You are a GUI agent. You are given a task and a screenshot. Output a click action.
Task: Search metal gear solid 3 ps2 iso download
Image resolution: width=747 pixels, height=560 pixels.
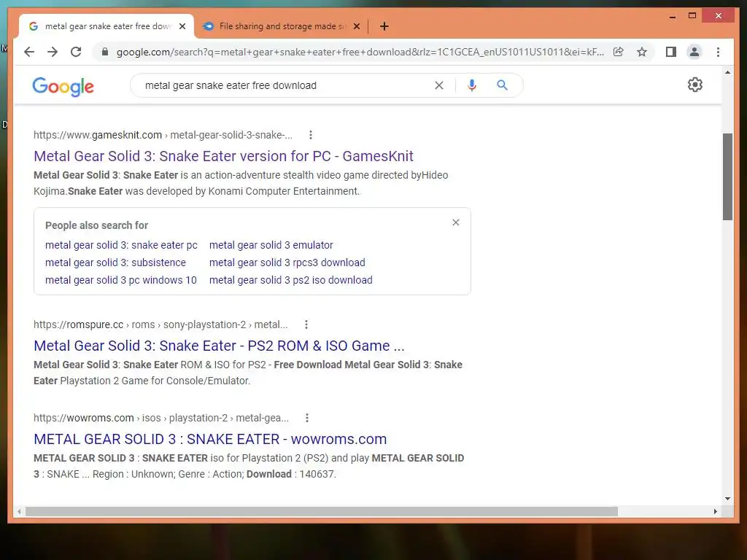(290, 280)
